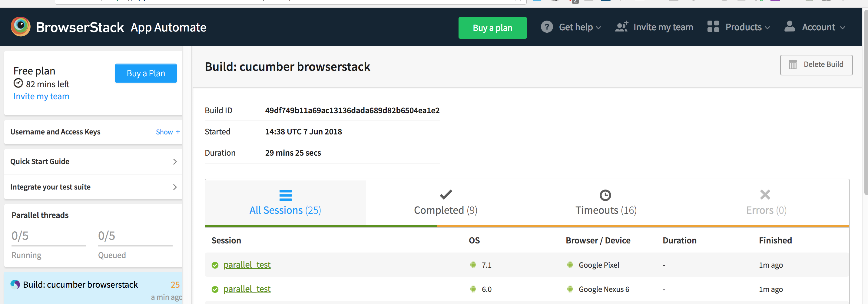Switch to the Completed (9) tab

tap(446, 203)
